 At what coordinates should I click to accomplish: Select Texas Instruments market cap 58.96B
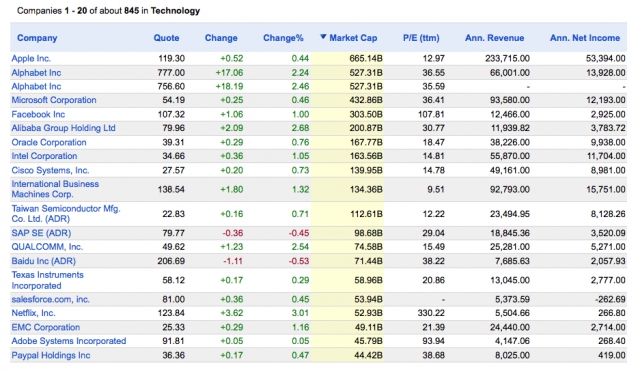368,280
